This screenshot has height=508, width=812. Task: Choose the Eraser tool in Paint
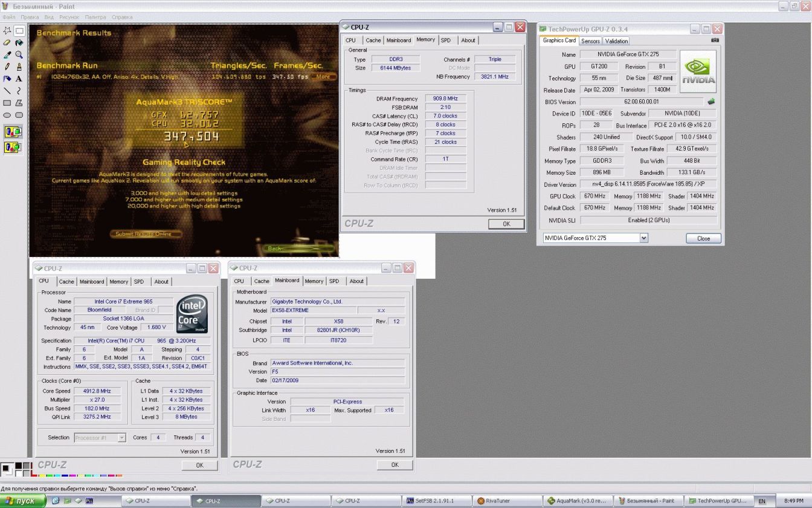[x=7, y=42]
